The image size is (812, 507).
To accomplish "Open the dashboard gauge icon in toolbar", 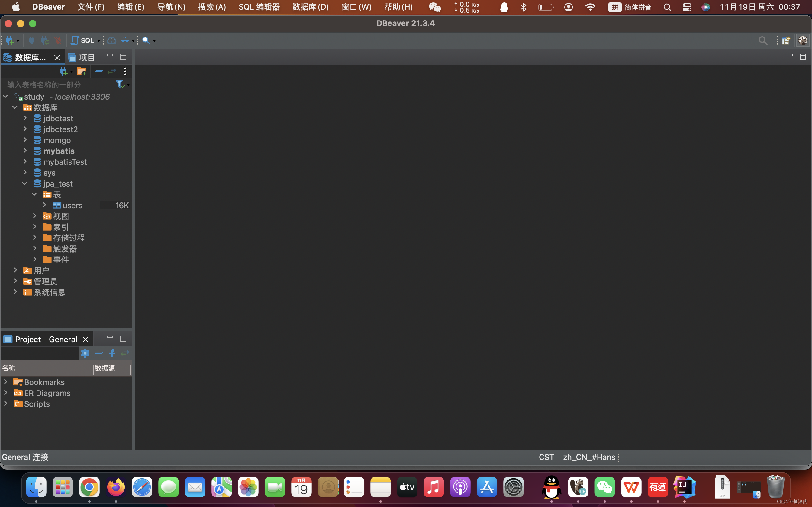I will coord(112,40).
